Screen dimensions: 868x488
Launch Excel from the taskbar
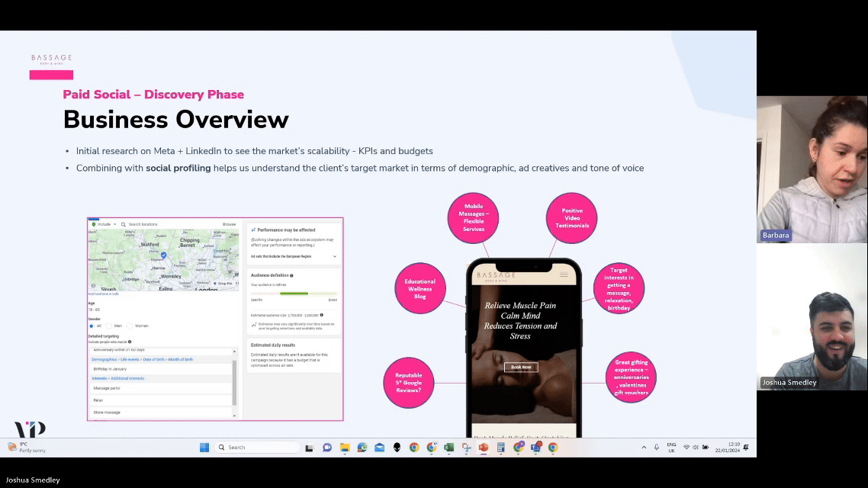click(449, 447)
